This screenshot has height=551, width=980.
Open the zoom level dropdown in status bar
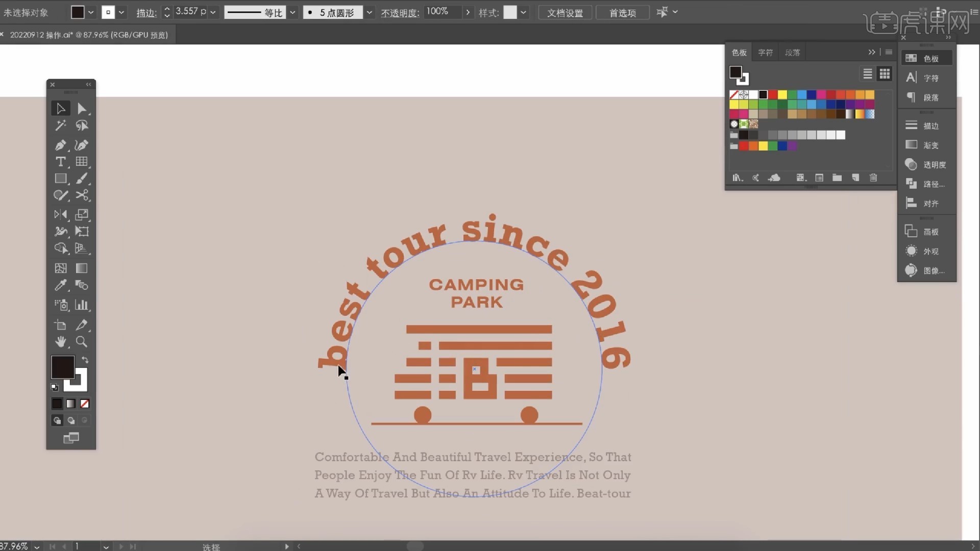(x=37, y=546)
